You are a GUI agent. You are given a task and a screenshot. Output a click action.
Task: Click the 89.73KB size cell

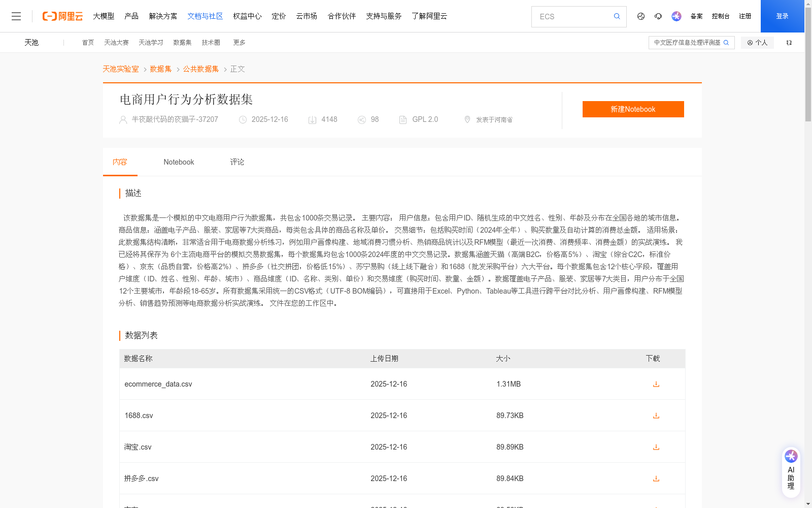pyautogui.click(x=510, y=416)
